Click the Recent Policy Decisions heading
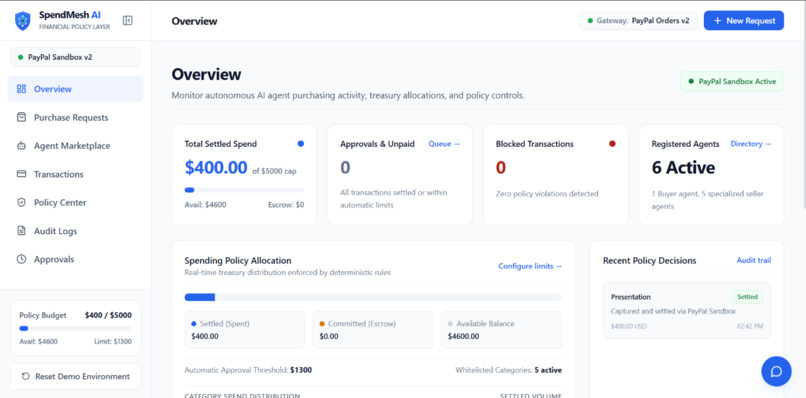 point(649,261)
